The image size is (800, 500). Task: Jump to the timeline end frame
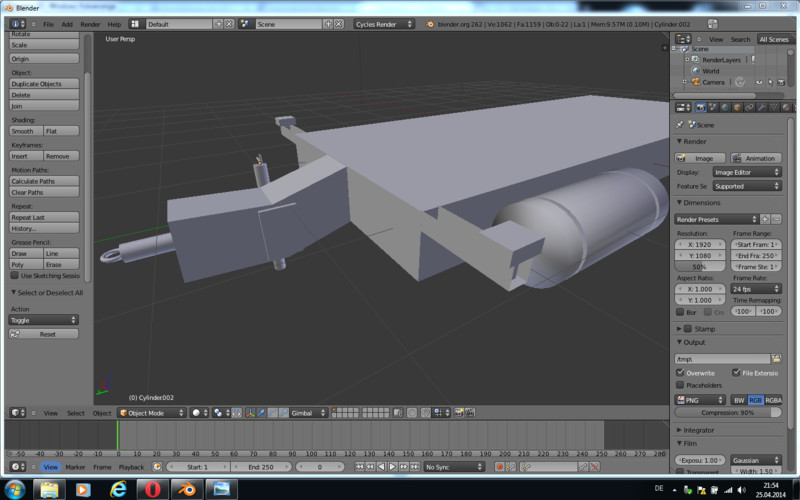[x=415, y=467]
